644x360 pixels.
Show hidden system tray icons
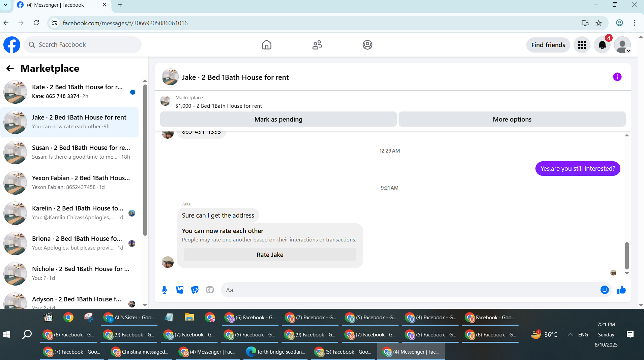click(570, 334)
